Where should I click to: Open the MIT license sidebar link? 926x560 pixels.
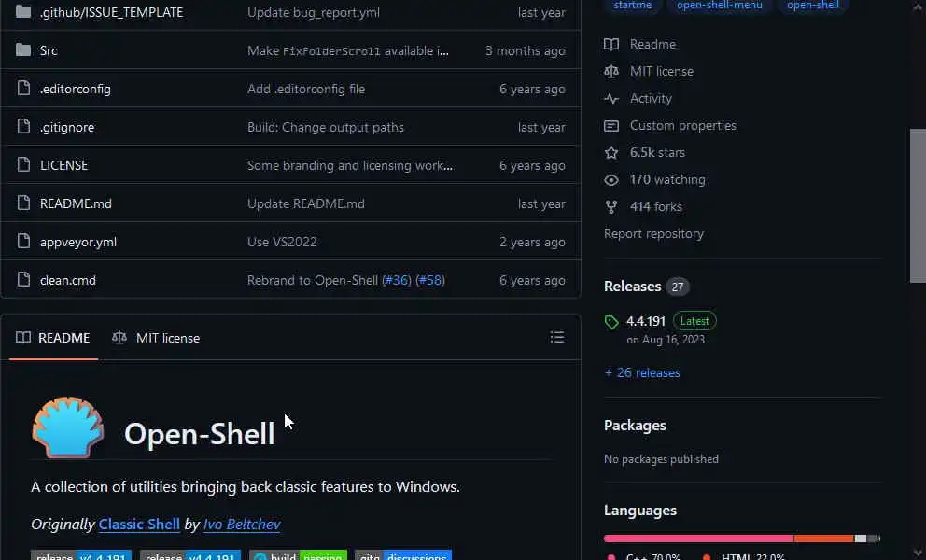pyautogui.click(x=662, y=72)
